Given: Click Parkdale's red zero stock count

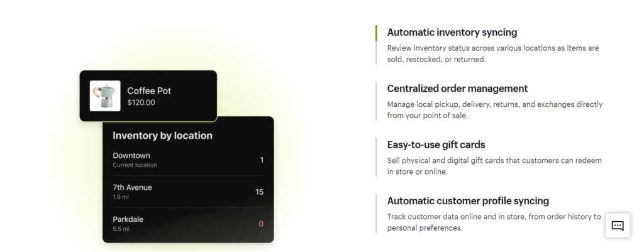Looking at the screenshot, I should (x=261, y=224).
